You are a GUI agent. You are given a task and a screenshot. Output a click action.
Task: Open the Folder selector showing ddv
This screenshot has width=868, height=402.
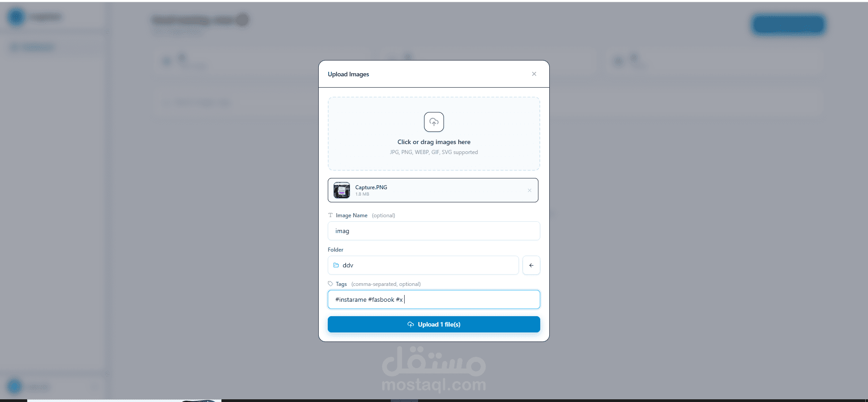pos(423,265)
